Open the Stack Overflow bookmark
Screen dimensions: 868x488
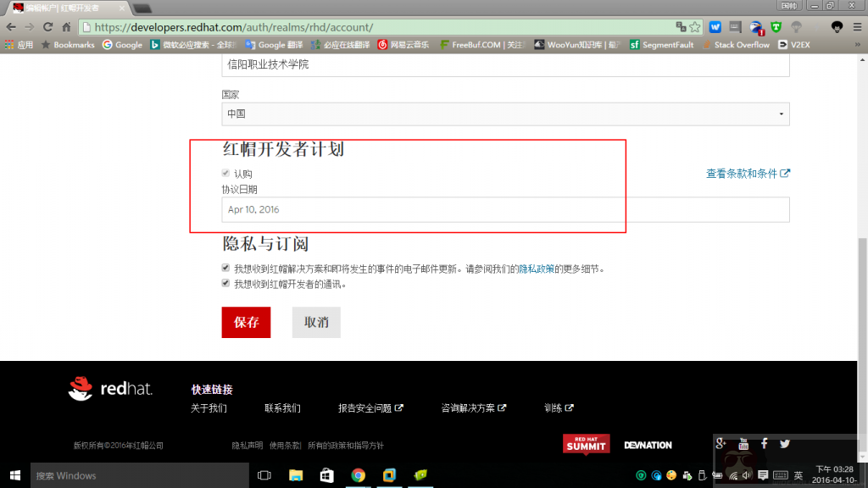742,45
